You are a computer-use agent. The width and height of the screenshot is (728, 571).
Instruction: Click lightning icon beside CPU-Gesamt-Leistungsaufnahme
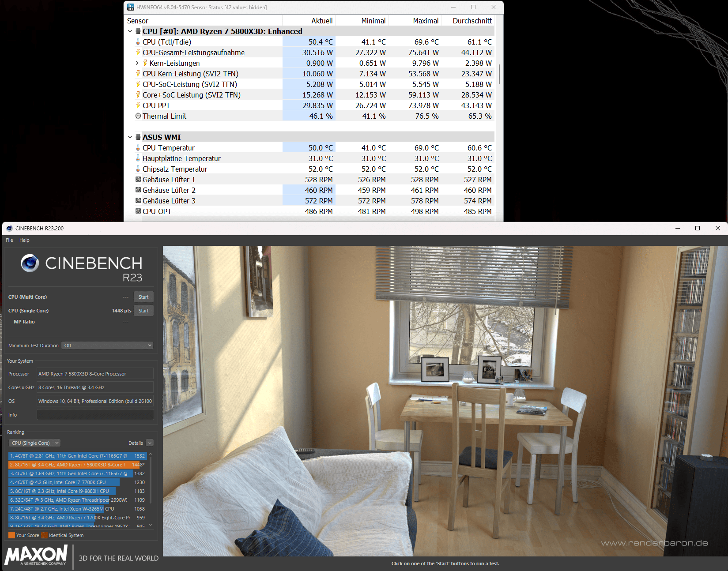coord(138,53)
